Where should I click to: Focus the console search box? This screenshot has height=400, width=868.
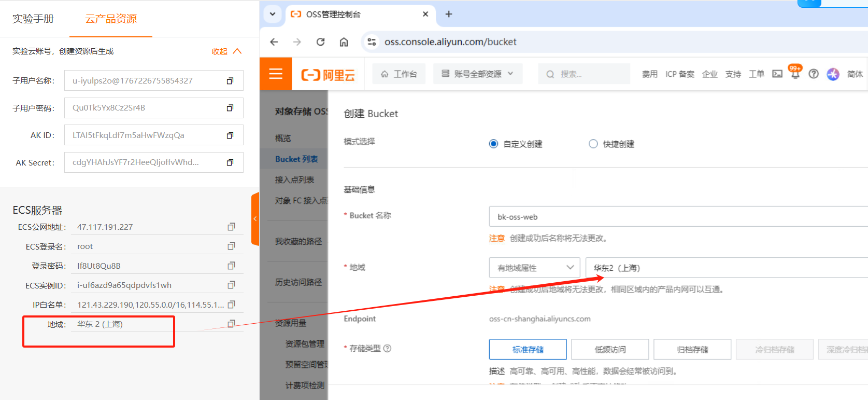pyautogui.click(x=584, y=74)
